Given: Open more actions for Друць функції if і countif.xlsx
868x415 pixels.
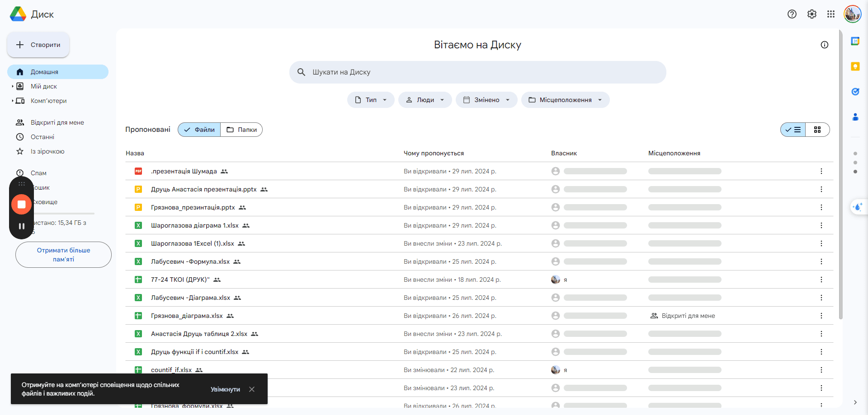Looking at the screenshot, I should coord(821,352).
